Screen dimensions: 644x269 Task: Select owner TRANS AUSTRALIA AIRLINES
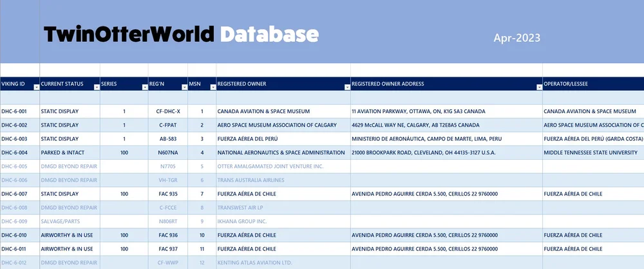click(283, 180)
